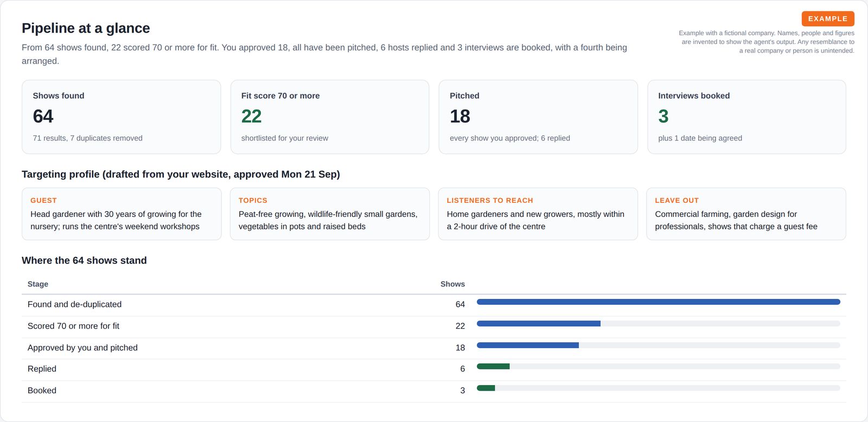Select the Commercial farming leave-out text
Screen dimensions: 868x422
[x=736, y=220]
